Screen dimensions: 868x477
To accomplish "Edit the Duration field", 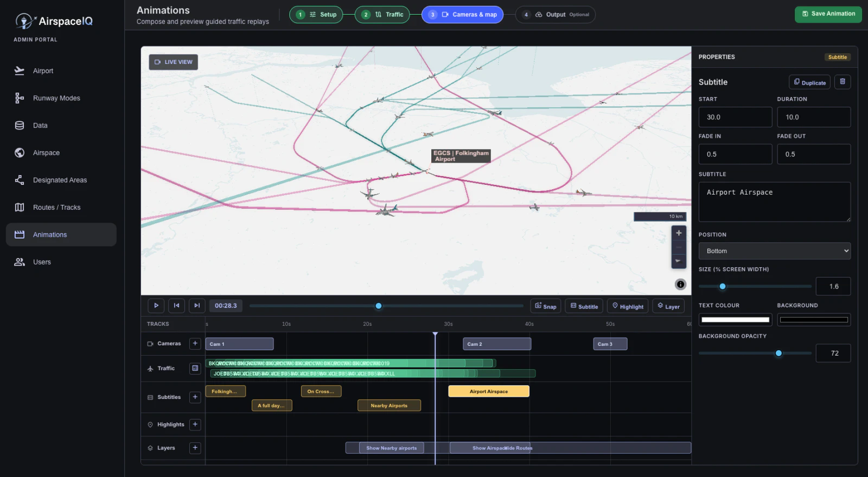I will pyautogui.click(x=814, y=117).
